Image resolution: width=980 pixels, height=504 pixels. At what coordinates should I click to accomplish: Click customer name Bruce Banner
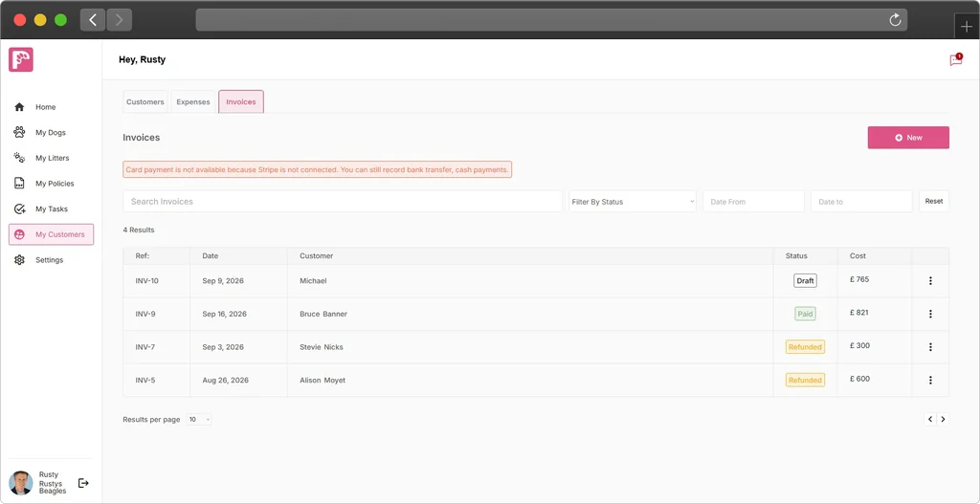[x=323, y=314]
